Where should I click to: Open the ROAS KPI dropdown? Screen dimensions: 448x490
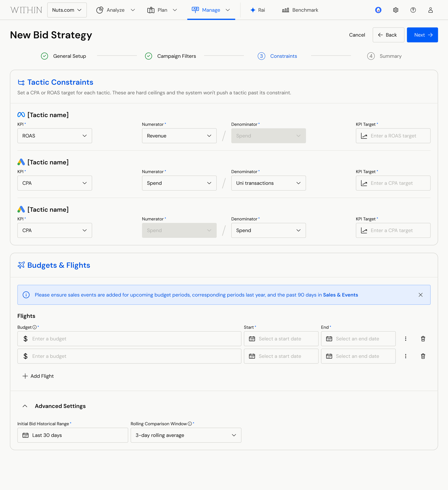pos(55,136)
